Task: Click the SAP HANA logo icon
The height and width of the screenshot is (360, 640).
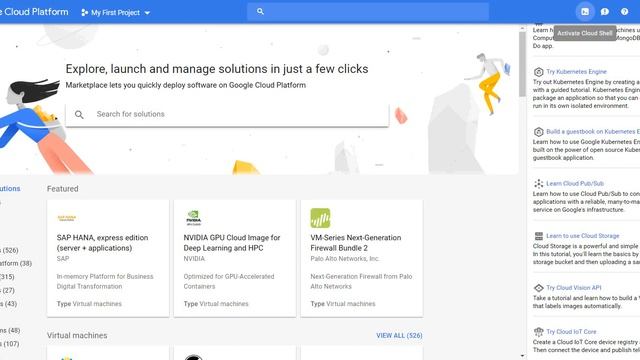Action: (67, 218)
